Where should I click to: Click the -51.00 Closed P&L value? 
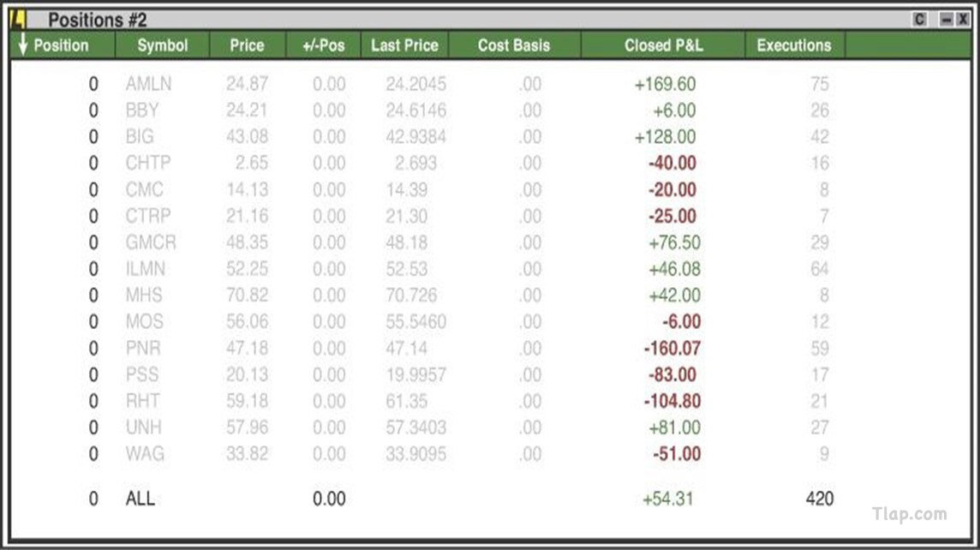[677, 454]
